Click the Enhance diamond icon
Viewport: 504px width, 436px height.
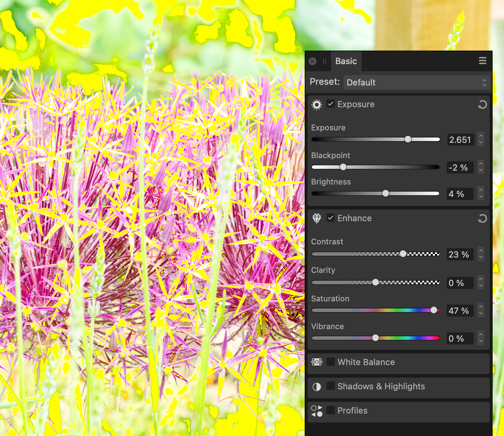click(x=316, y=218)
